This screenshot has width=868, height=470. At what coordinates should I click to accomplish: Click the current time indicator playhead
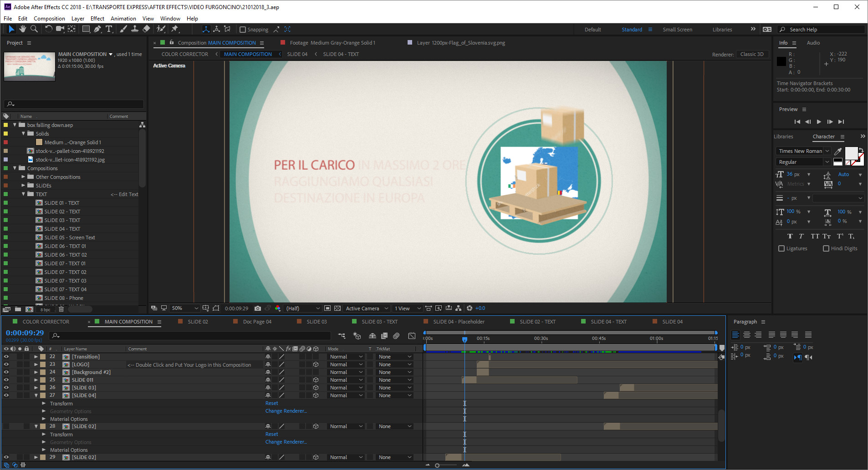[x=465, y=339]
